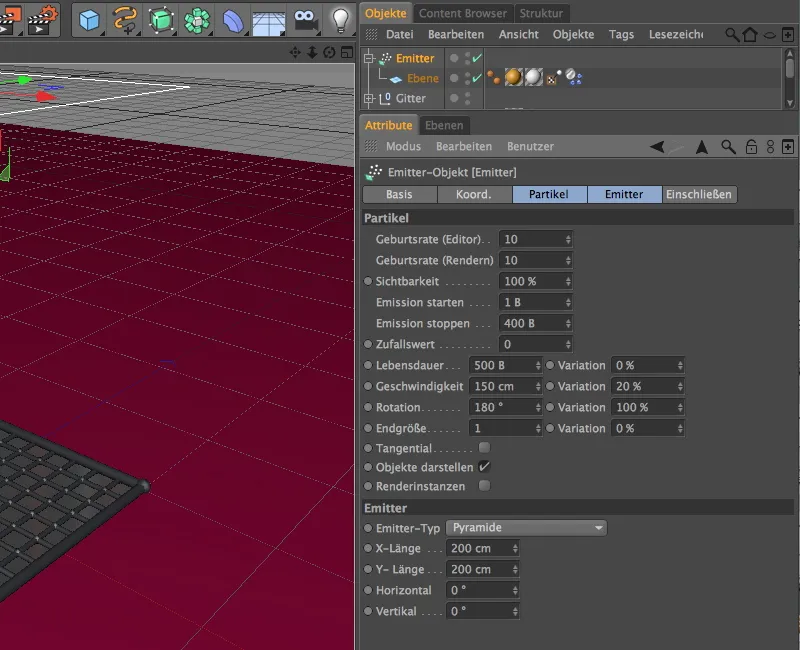Toggle Ebene green checkmark enable state
Image resolution: width=800 pixels, height=650 pixels.
[477, 78]
